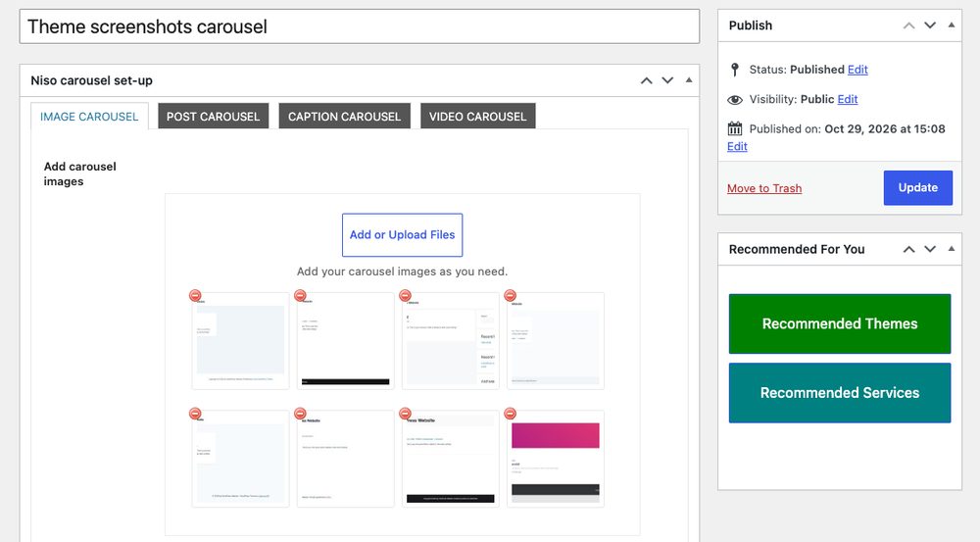Edit the published date
The width and height of the screenshot is (980, 542).
[737, 146]
